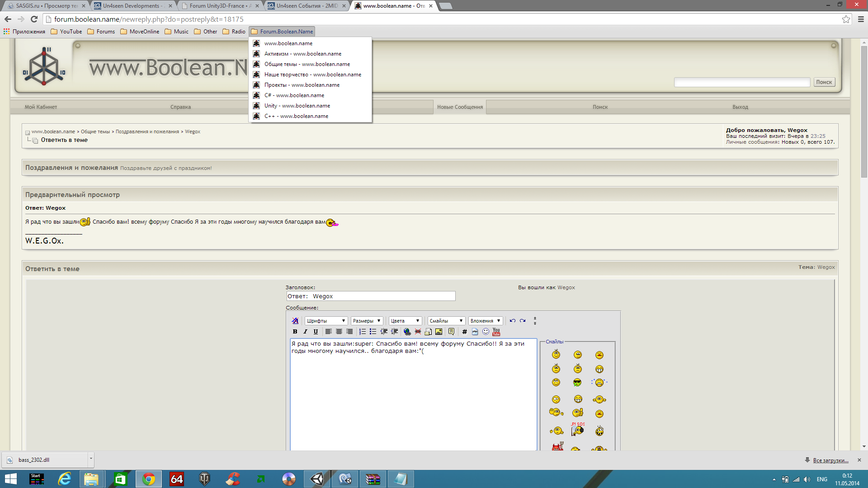Click the Заголовок title input field
Image resolution: width=868 pixels, height=488 pixels.
tap(371, 296)
